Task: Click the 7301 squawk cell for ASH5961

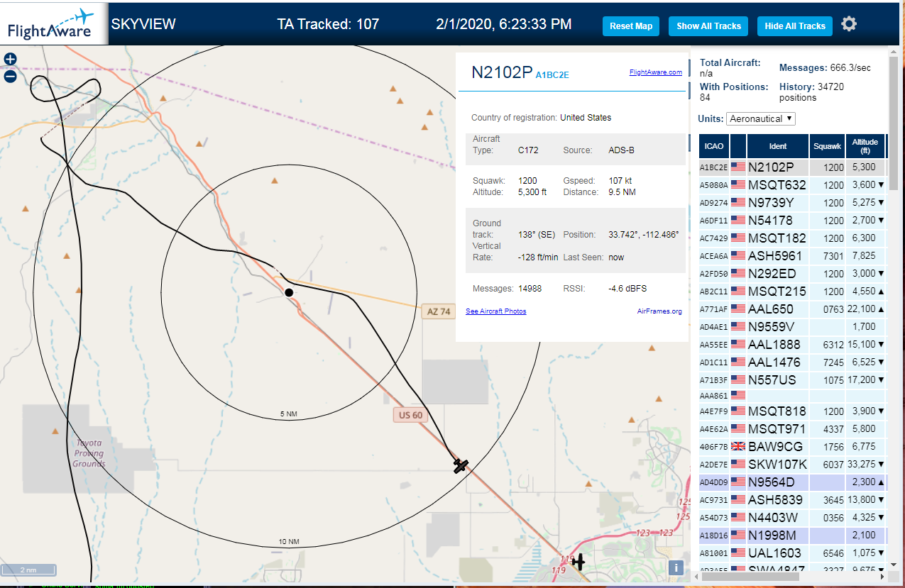Action: (x=828, y=256)
